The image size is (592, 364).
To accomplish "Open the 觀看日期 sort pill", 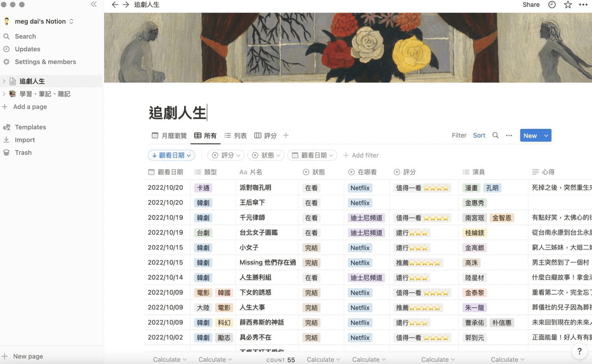I will (172, 155).
